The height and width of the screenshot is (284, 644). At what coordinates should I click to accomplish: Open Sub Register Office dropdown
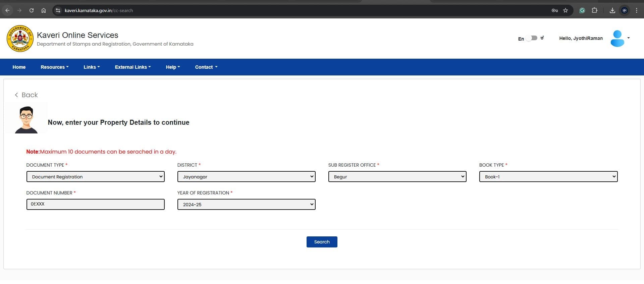tap(397, 177)
